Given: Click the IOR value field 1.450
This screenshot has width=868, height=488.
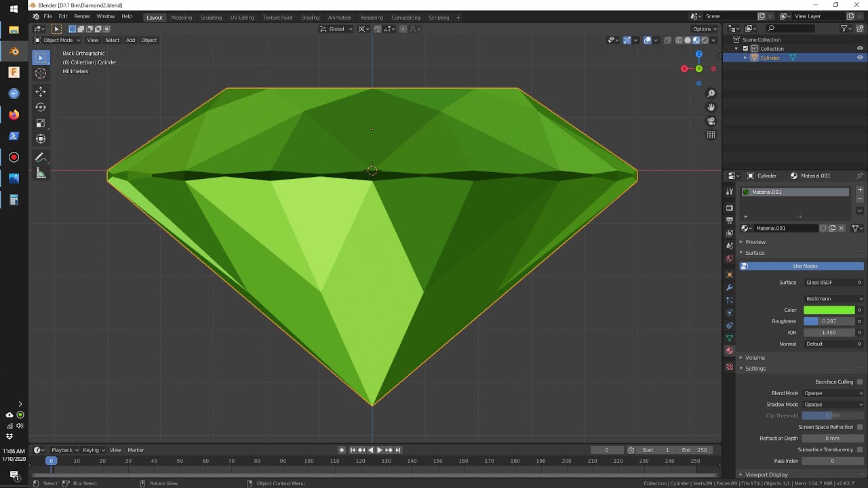Looking at the screenshot, I should (x=829, y=333).
